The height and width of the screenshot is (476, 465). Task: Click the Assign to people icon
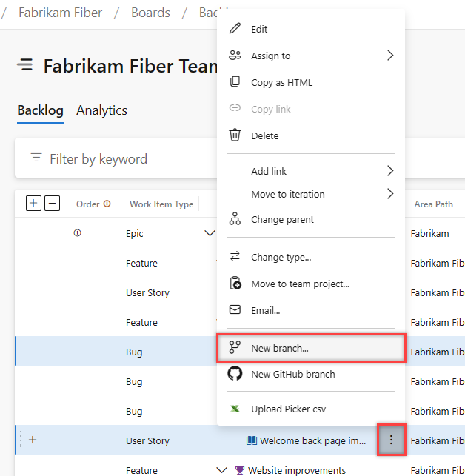point(235,56)
